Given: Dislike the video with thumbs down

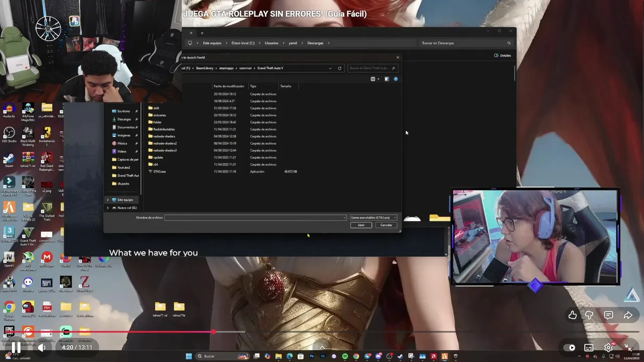Looking at the screenshot, I should pos(589,315).
